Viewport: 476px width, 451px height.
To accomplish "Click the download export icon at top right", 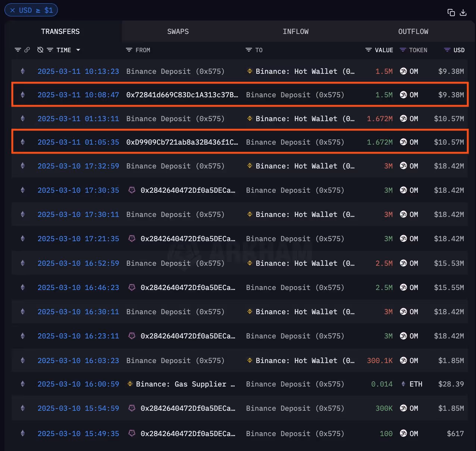I will click(x=463, y=12).
